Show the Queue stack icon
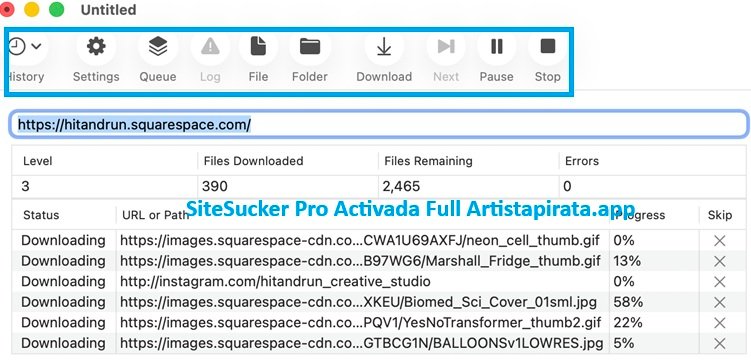Screen dimensions: 751x360 click(x=158, y=46)
